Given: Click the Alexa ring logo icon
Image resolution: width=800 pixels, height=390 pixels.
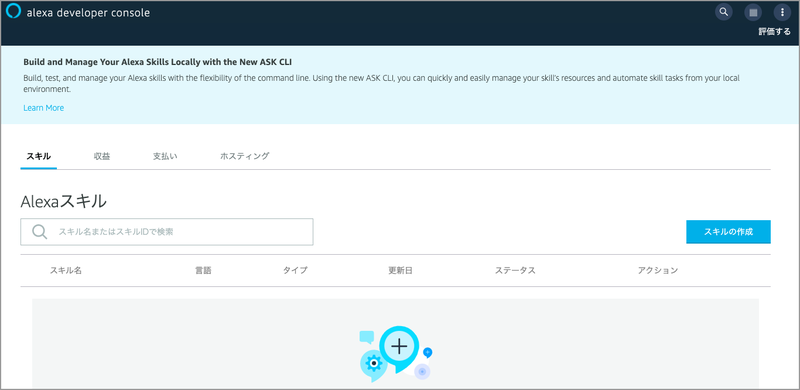Looking at the screenshot, I should [13, 11].
